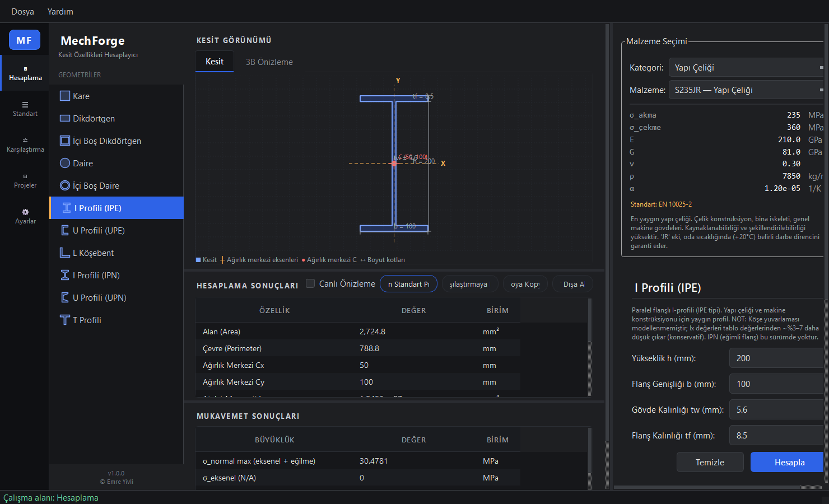Click the Kesit legend entry
Viewport: 829px width, 504px height.
[x=206, y=260]
